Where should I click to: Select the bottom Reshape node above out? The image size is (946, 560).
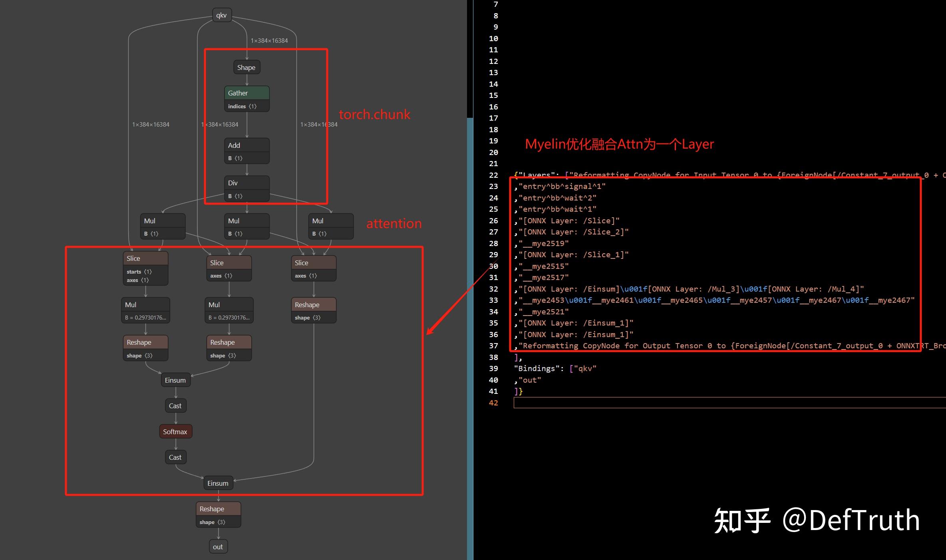[218, 509]
